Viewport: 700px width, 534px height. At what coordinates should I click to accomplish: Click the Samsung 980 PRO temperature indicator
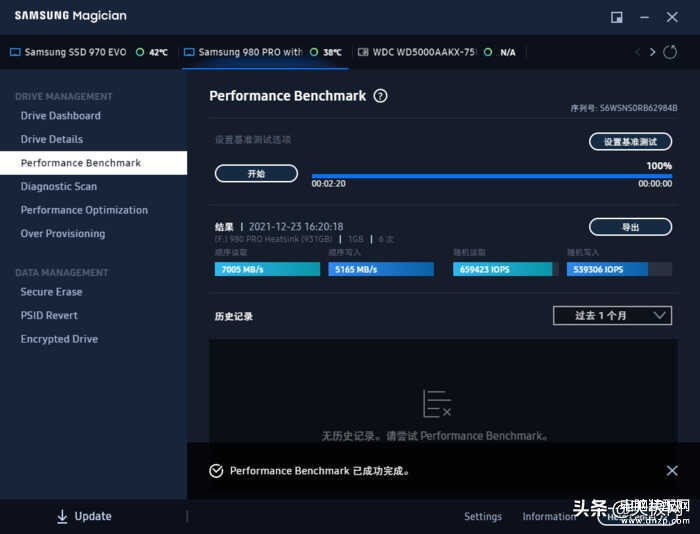pyautogui.click(x=325, y=52)
